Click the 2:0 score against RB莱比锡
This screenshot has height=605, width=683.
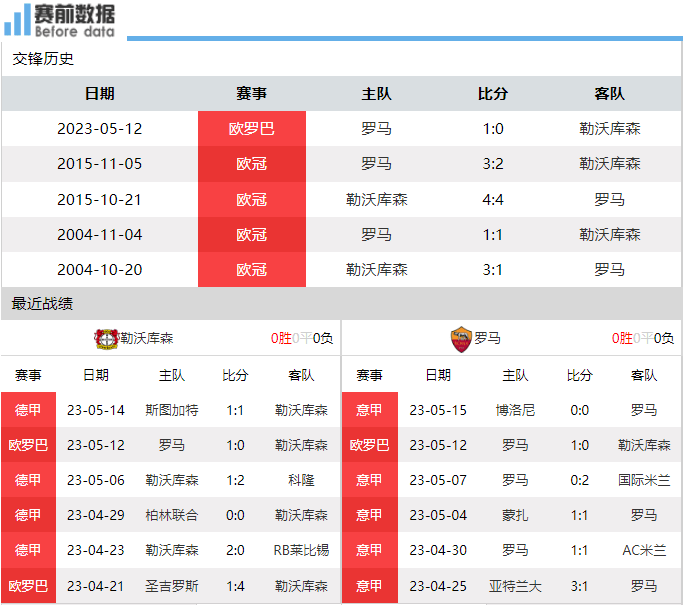[x=235, y=550]
